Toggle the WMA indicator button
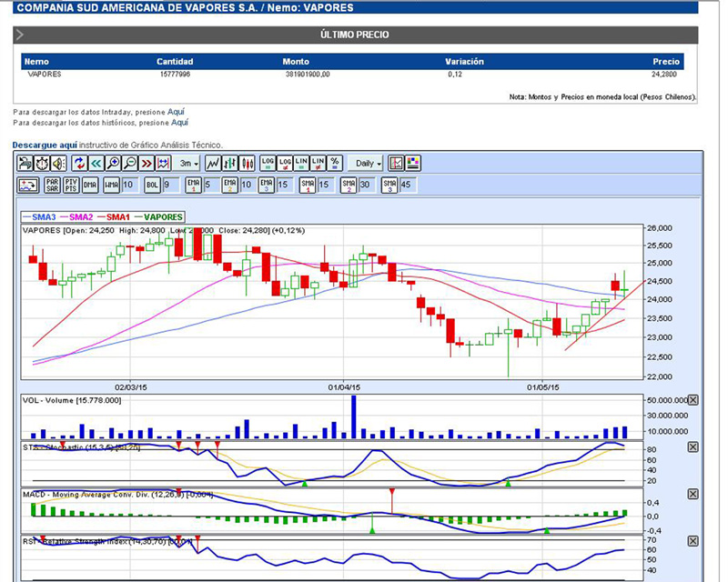Image resolution: width=728 pixels, height=582 pixels. [x=111, y=186]
